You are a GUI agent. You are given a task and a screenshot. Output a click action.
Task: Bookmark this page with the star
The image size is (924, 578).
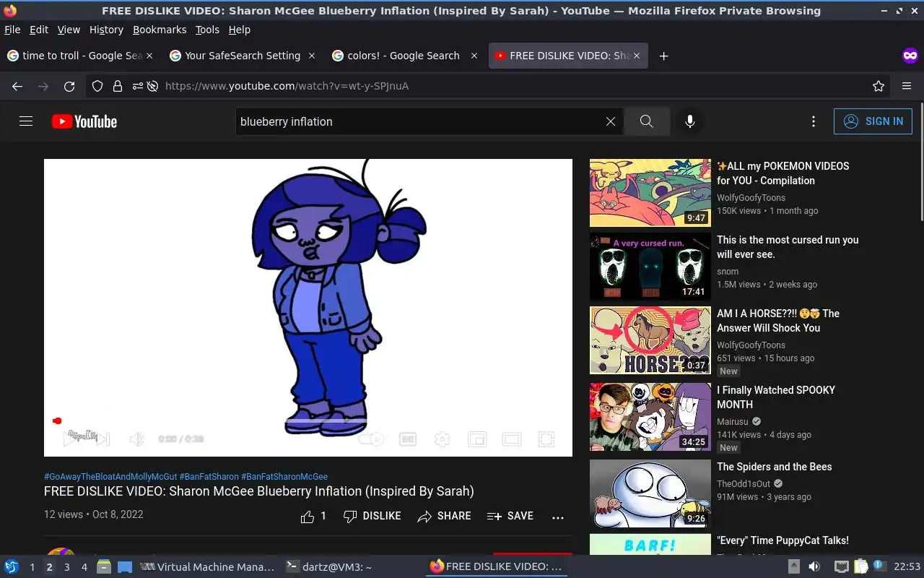pyautogui.click(x=879, y=86)
